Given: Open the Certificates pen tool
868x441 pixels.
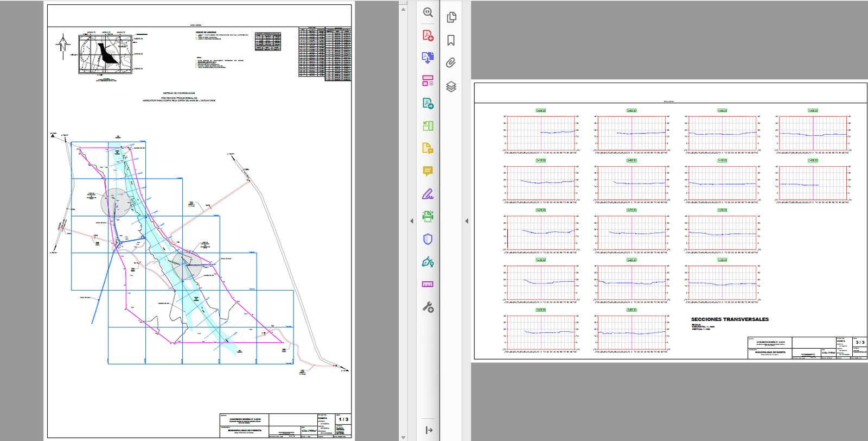Looking at the screenshot, I should pyautogui.click(x=428, y=262).
